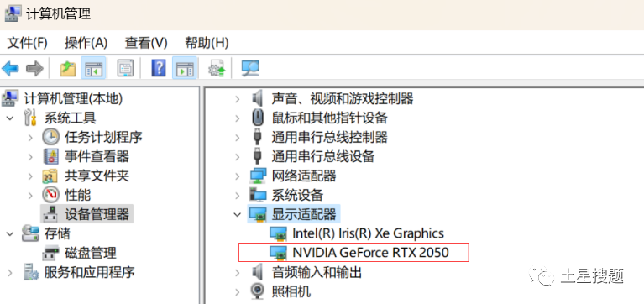The width and height of the screenshot is (644, 304).
Task: Click the Intel Iris Xe Graphics adapter icon
Action: coord(279,233)
